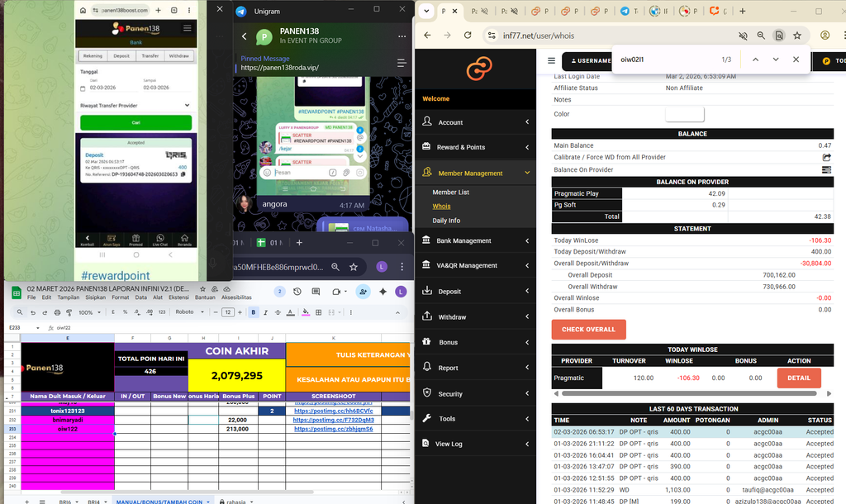Select the cell containing bnimaryadi

point(68,420)
